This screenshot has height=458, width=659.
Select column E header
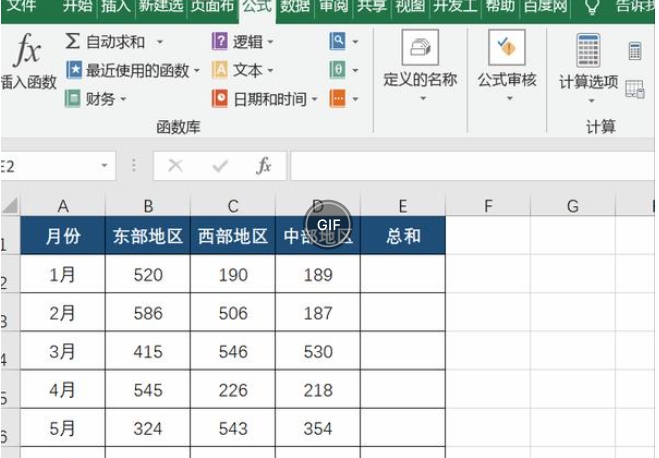tap(403, 206)
